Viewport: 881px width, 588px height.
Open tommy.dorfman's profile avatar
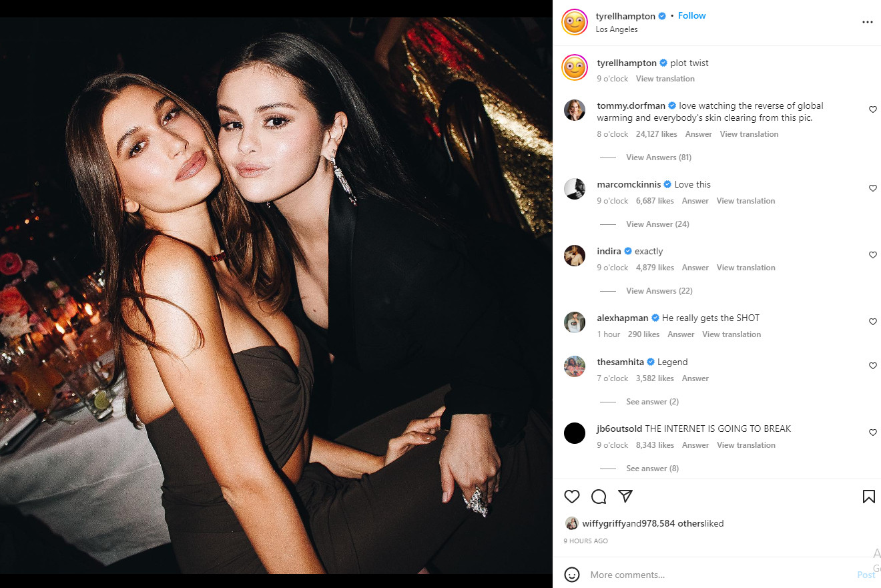coord(575,110)
